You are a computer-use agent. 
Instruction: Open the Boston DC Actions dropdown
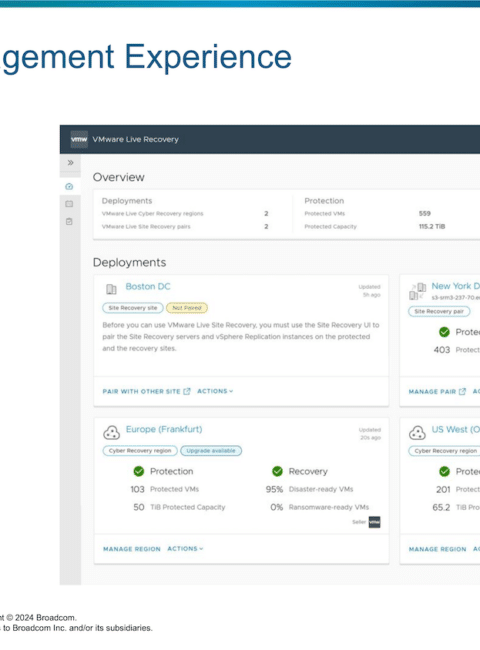tap(215, 391)
